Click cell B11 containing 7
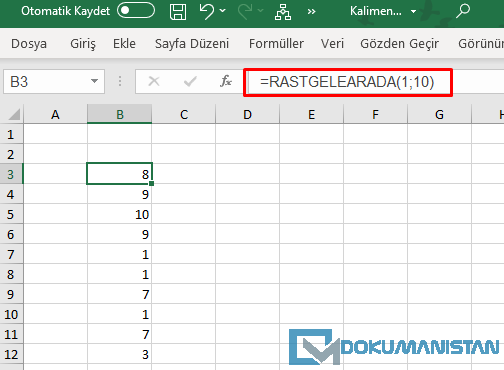This screenshot has height=370, width=504. click(x=120, y=334)
